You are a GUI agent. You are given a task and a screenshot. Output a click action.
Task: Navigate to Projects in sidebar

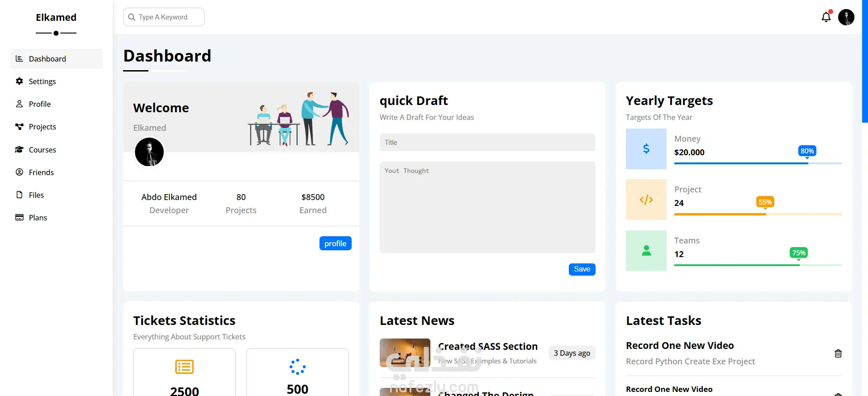coord(57,127)
